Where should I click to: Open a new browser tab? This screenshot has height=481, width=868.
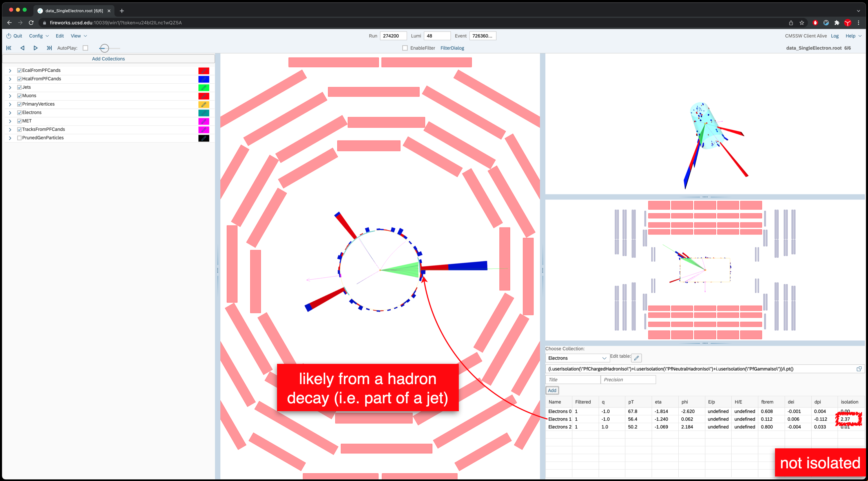click(x=122, y=11)
